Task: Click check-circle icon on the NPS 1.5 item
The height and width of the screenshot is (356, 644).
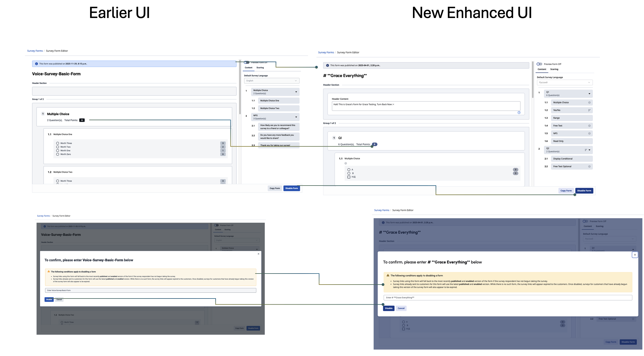Action: (589, 134)
